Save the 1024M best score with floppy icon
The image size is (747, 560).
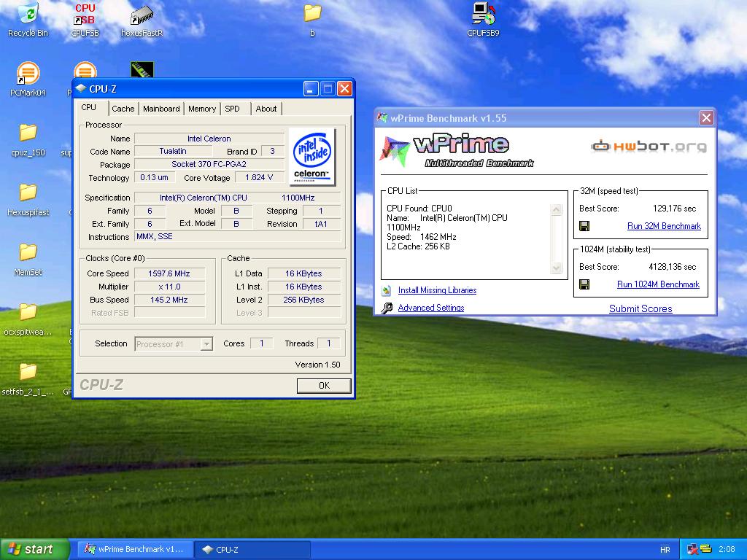584,284
